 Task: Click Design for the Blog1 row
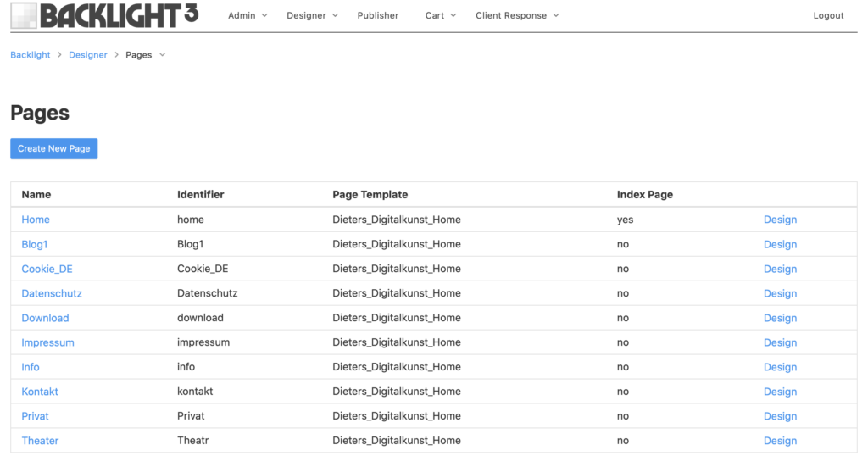(x=780, y=244)
